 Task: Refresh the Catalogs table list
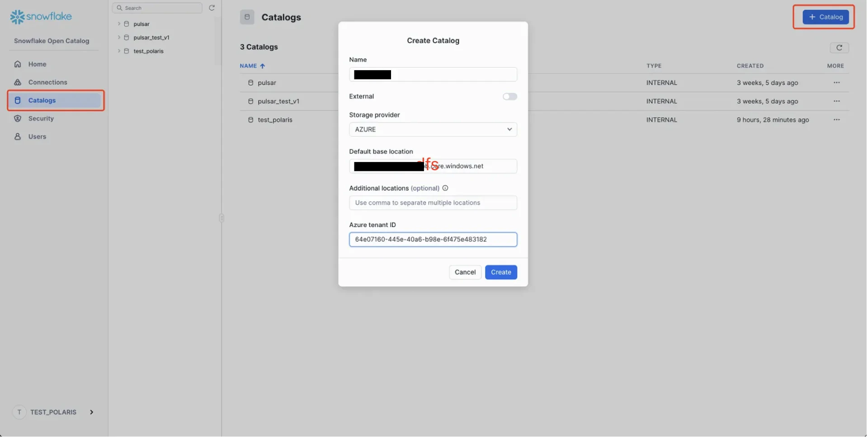(840, 47)
